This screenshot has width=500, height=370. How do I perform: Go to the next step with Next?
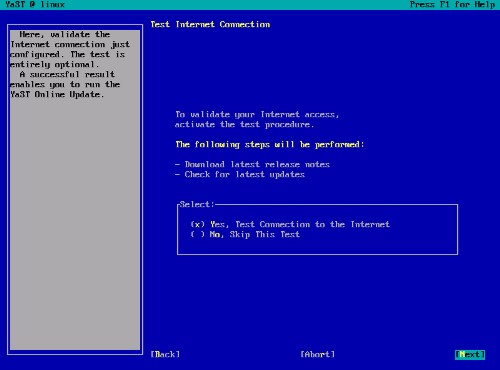pyautogui.click(x=470, y=354)
